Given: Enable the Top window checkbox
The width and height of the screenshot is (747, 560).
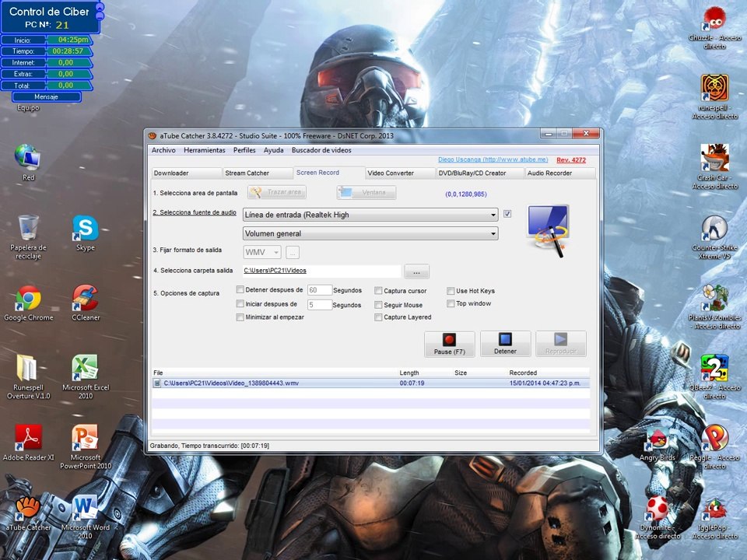Looking at the screenshot, I should pyautogui.click(x=451, y=303).
